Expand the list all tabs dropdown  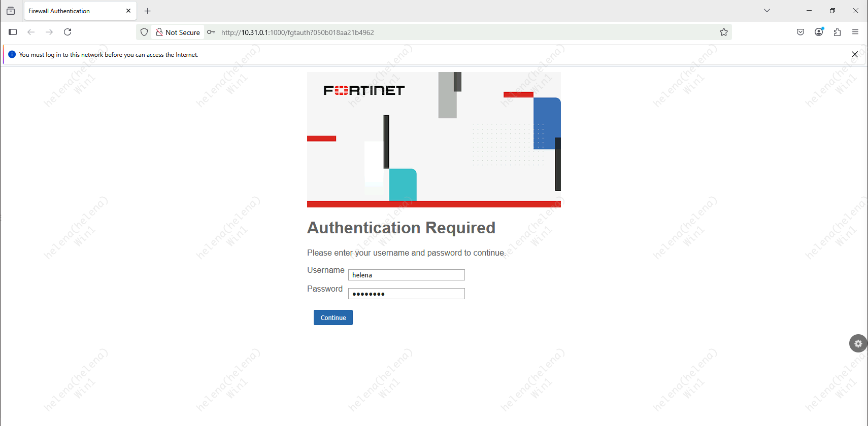(x=767, y=11)
